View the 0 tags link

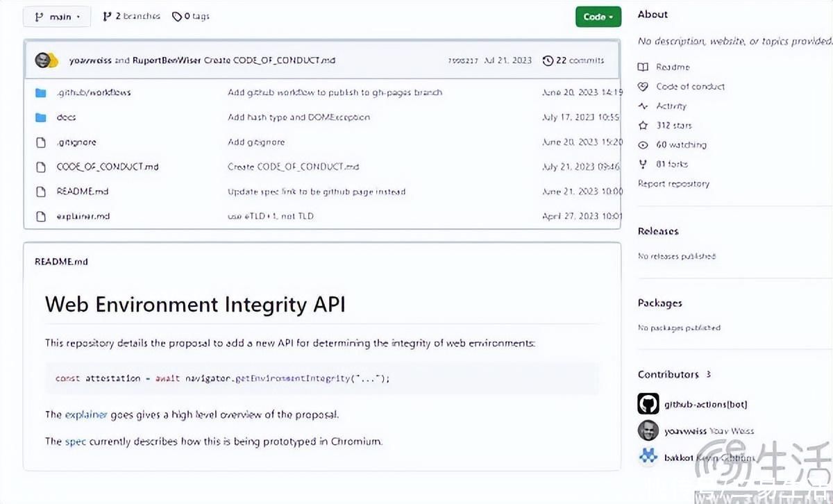pos(196,17)
